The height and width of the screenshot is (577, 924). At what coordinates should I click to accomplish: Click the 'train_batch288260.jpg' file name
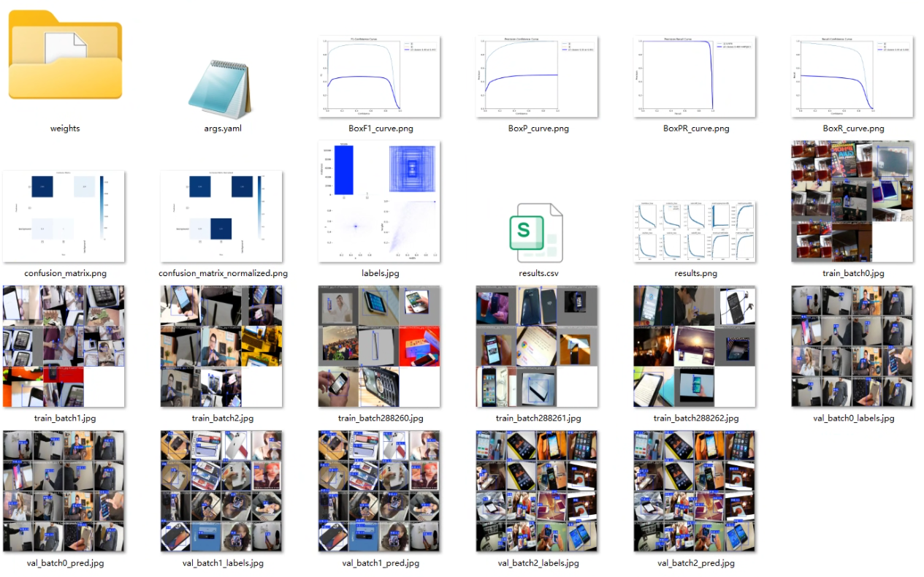click(x=381, y=418)
